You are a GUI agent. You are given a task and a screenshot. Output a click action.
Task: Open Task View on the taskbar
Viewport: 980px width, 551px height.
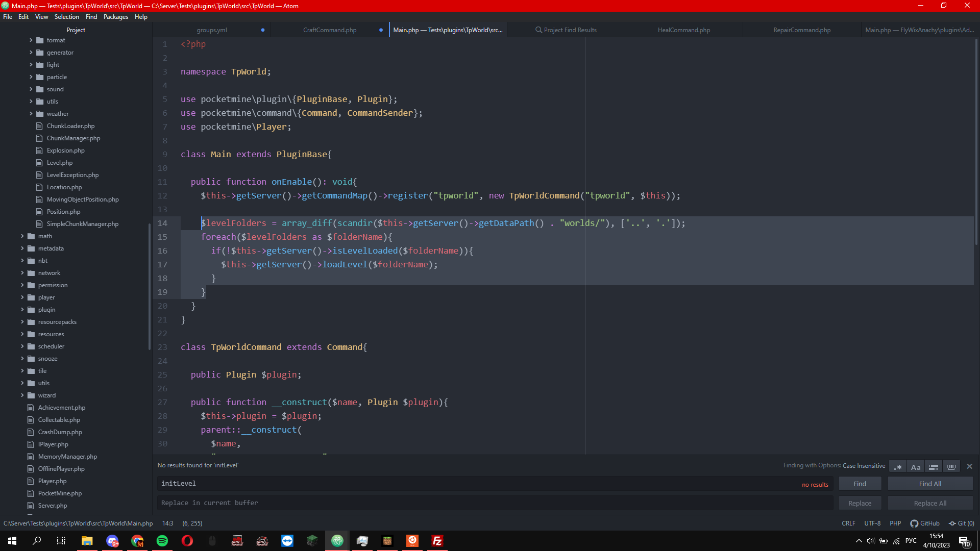[x=61, y=541]
